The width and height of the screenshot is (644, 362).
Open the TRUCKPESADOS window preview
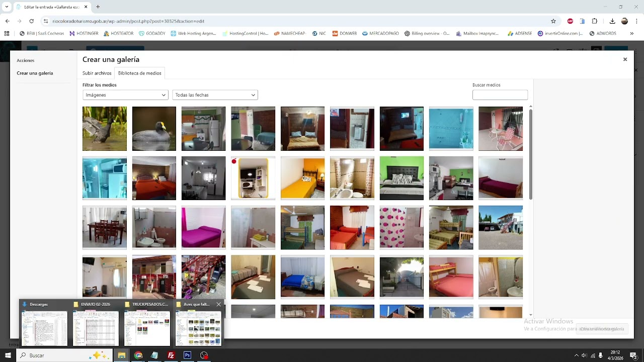pyautogui.click(x=147, y=323)
